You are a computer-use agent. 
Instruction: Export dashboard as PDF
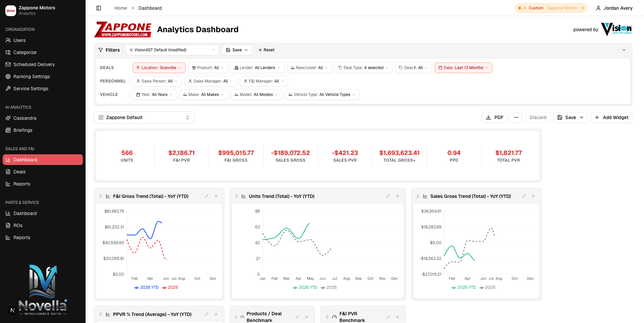coord(494,117)
